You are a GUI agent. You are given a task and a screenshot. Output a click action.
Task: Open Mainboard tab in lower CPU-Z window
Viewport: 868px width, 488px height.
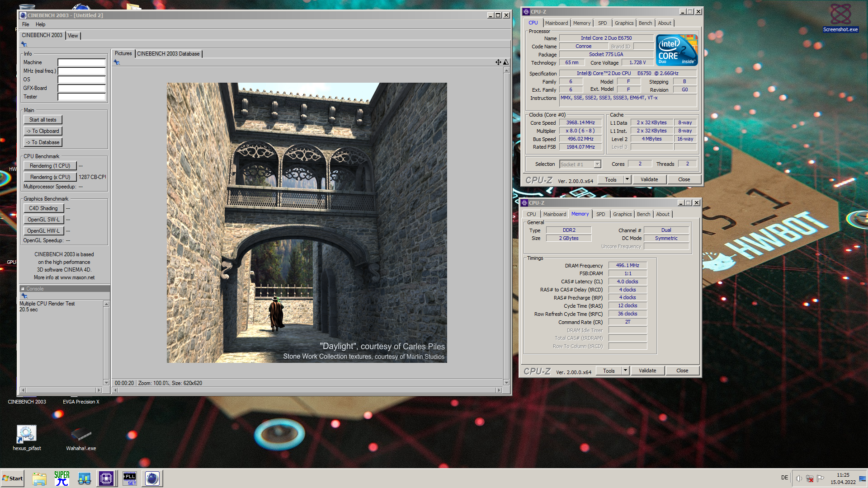tap(555, 214)
